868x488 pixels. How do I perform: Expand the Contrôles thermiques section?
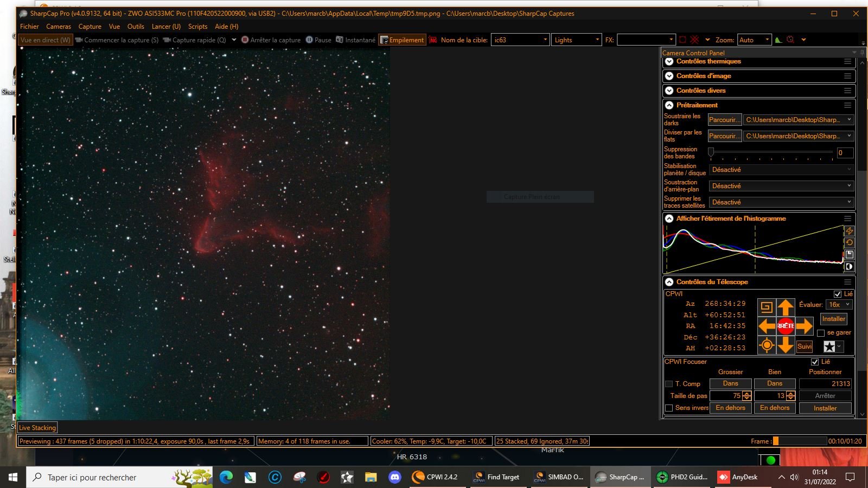pyautogui.click(x=669, y=61)
